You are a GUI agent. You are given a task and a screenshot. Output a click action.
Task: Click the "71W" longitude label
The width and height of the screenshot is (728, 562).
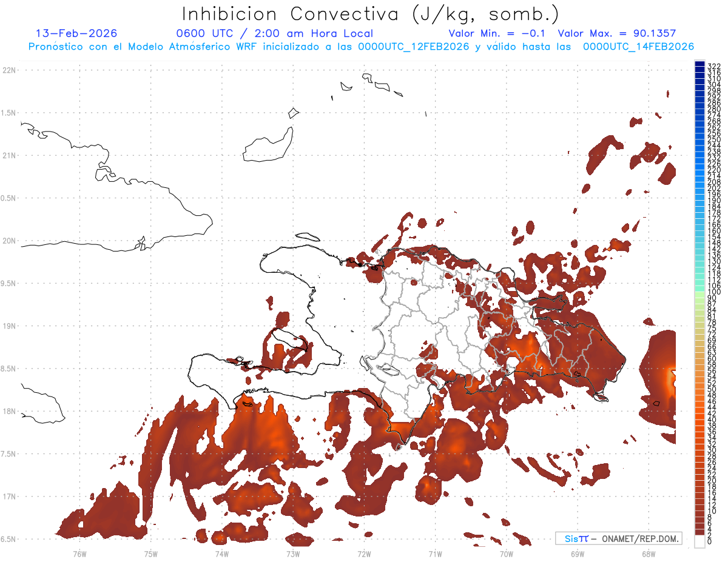pos(435,554)
